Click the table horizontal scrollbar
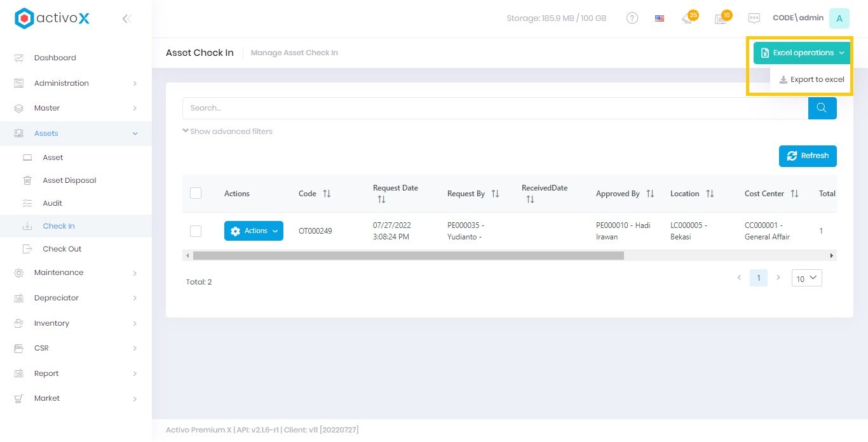Image resolution: width=868 pixels, height=442 pixels. coord(408,255)
